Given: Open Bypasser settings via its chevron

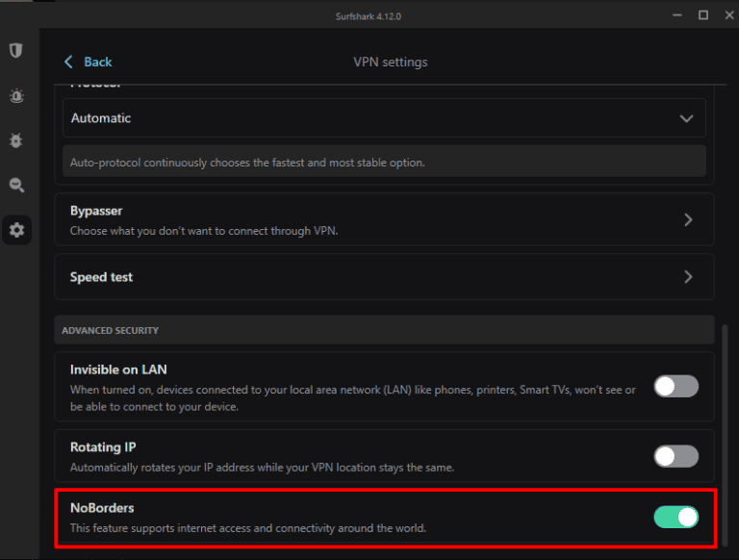Looking at the screenshot, I should (688, 219).
